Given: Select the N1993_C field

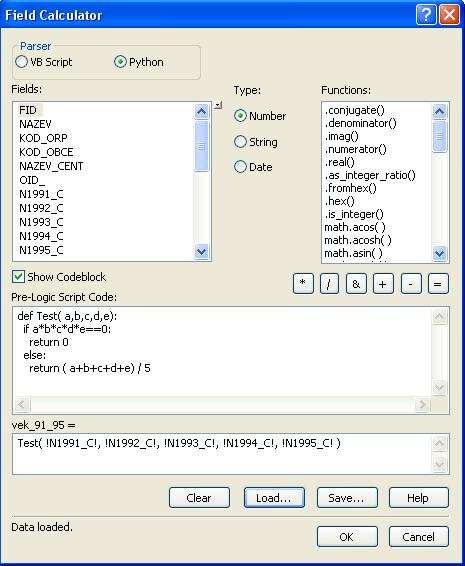Looking at the screenshot, I should 41,222.
